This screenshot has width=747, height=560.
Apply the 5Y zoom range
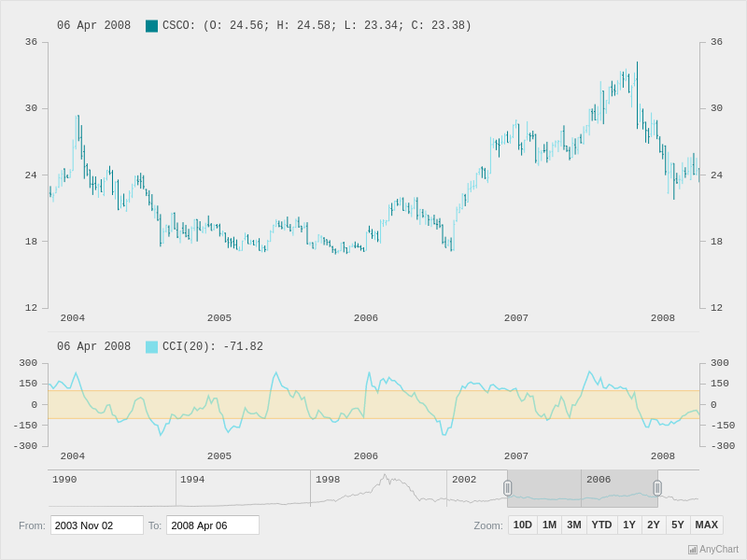[x=678, y=525]
